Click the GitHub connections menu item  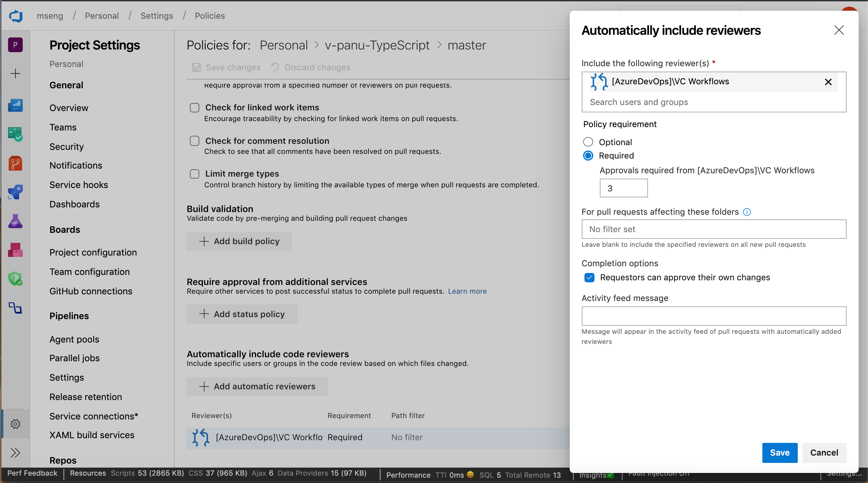coord(92,291)
